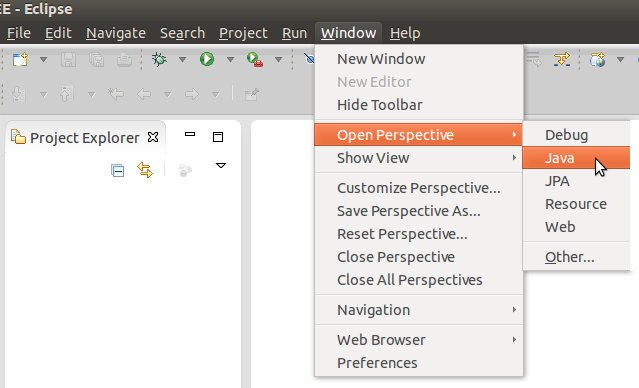Click the Run External Tools icon
Viewport: 639px width, 388px height.
(255, 60)
